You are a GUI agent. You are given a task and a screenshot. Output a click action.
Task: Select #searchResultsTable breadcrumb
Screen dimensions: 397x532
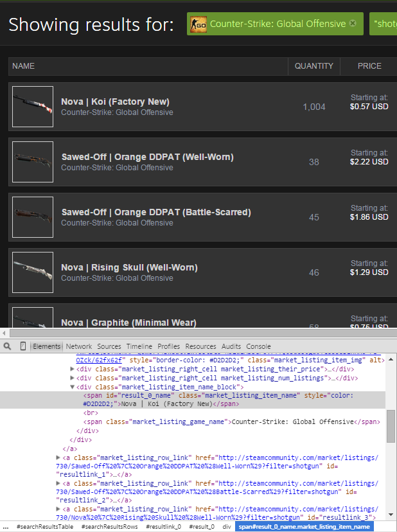45,527
